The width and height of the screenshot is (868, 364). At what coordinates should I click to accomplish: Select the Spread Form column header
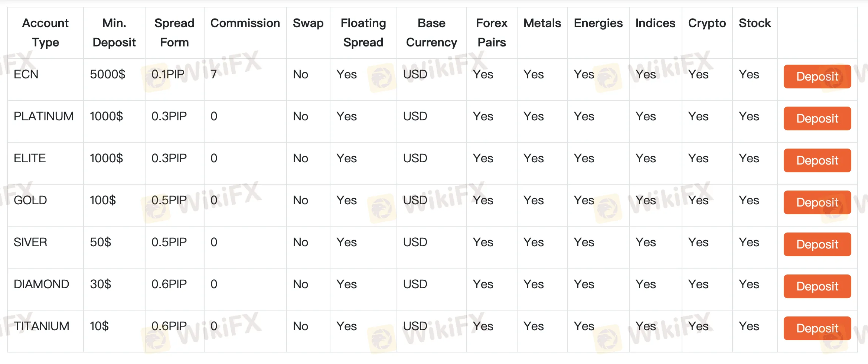[x=174, y=33]
